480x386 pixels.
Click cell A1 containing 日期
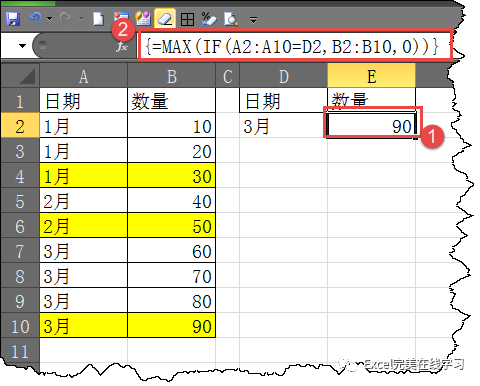tap(84, 100)
